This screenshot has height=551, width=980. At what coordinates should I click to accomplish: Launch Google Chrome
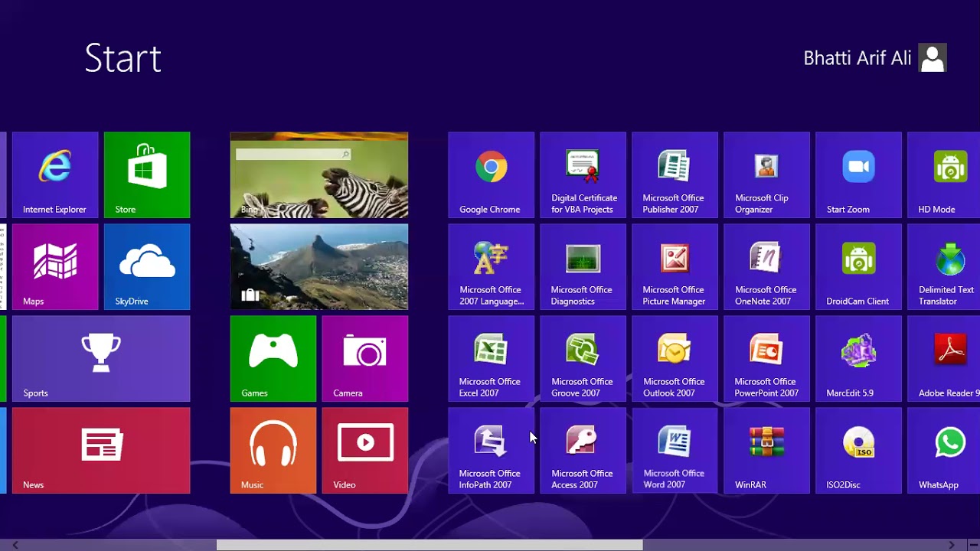492,175
